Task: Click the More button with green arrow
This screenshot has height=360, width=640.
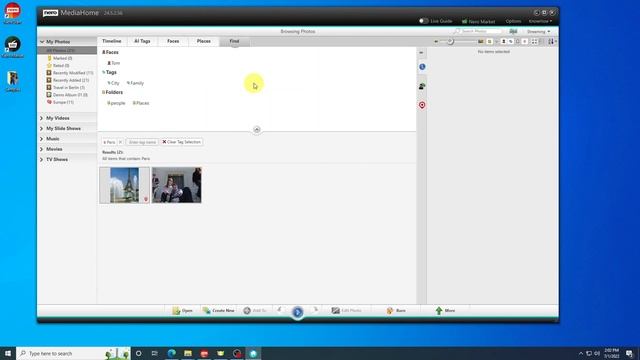Action: (445, 311)
